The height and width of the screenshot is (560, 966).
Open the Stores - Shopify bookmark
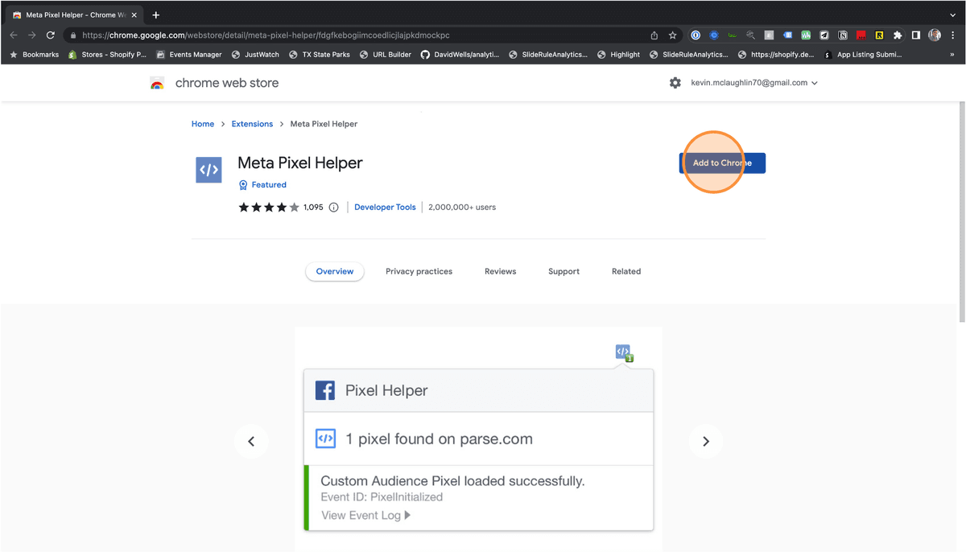(107, 55)
